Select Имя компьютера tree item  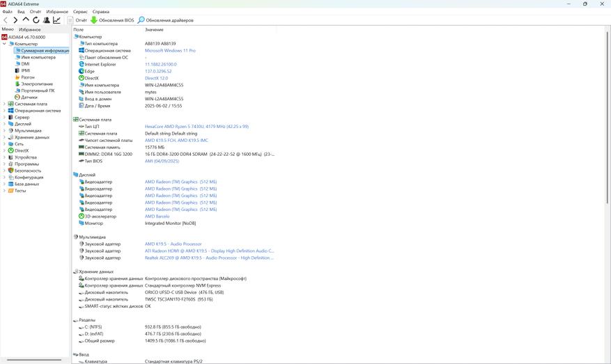point(36,57)
